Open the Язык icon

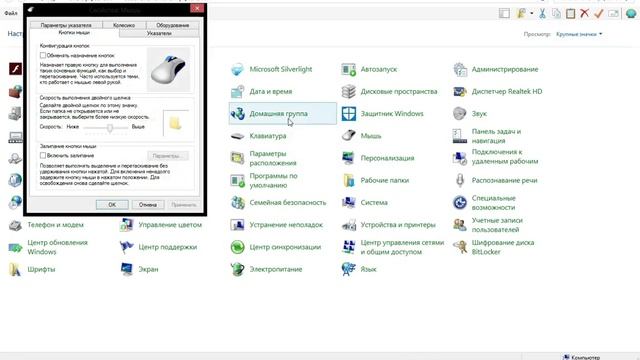coord(349,269)
